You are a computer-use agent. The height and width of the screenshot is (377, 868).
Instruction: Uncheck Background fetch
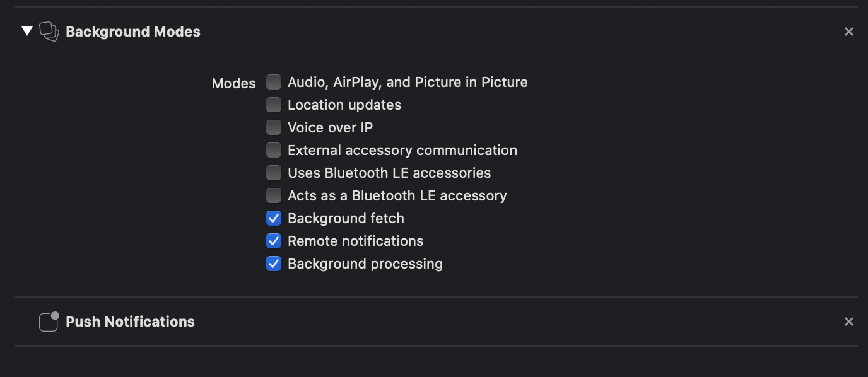point(273,218)
